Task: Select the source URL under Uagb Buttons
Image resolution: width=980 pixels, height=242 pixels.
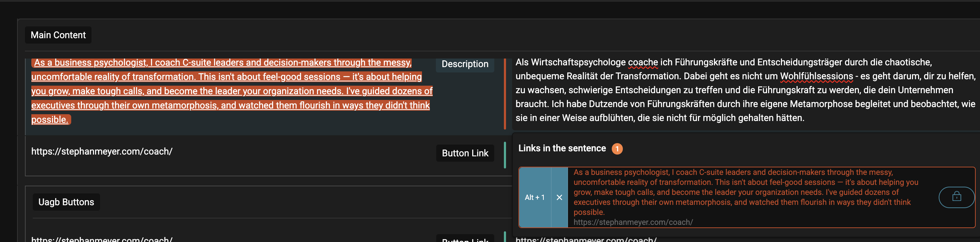Action: 101,239
